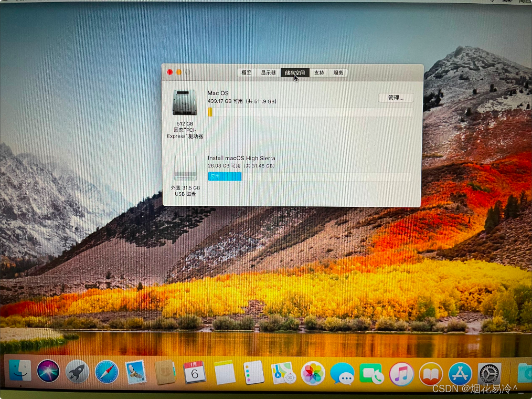The width and height of the screenshot is (532, 399).
Task: Open Reminders list icon in Dock
Action: click(254, 373)
